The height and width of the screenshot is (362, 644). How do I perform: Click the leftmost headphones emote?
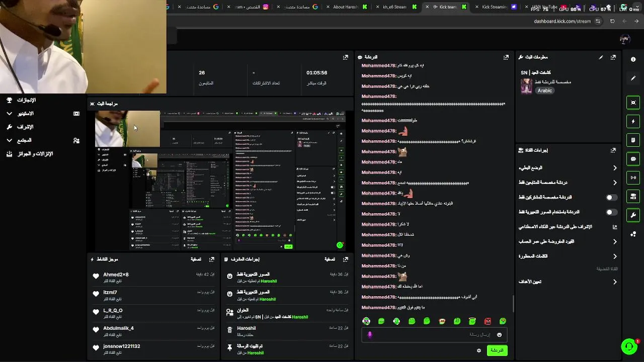click(x=366, y=321)
